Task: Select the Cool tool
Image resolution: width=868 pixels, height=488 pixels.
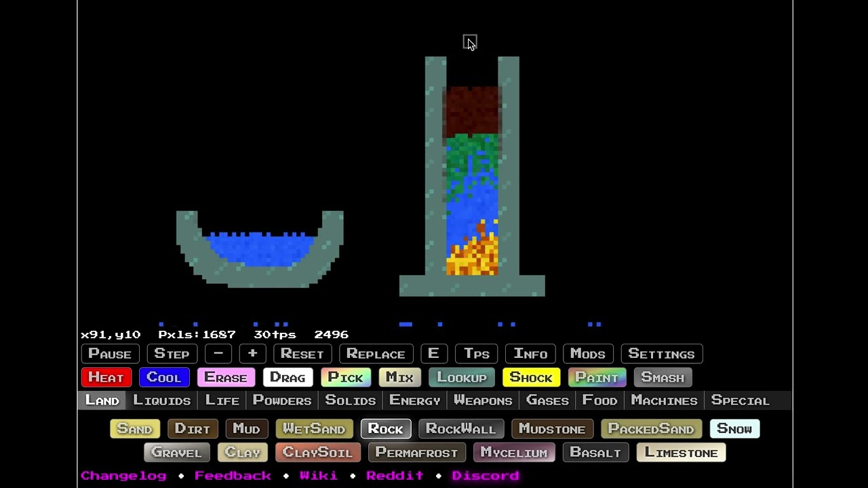Action: point(164,378)
